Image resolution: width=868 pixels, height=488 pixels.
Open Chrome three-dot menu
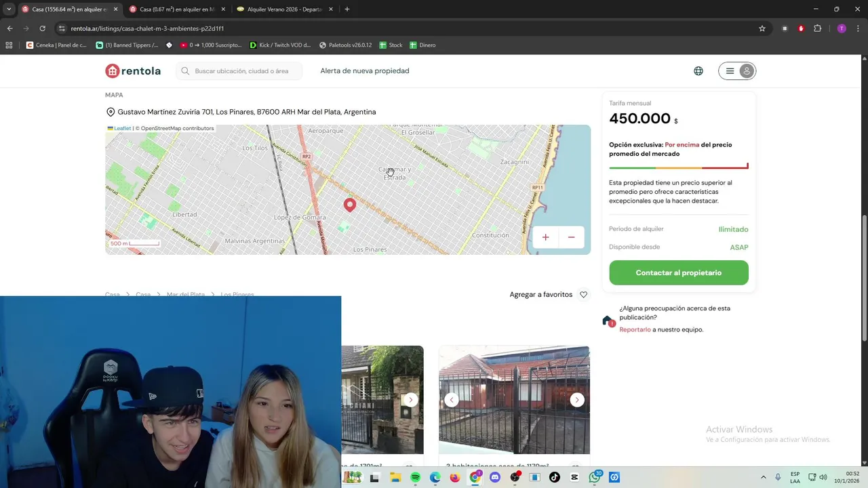857,28
